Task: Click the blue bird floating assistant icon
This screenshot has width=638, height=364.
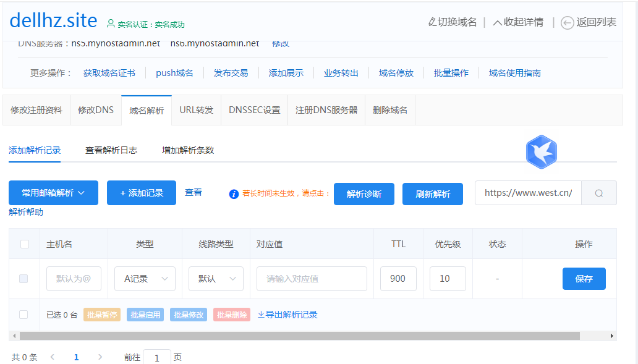Action: click(542, 152)
